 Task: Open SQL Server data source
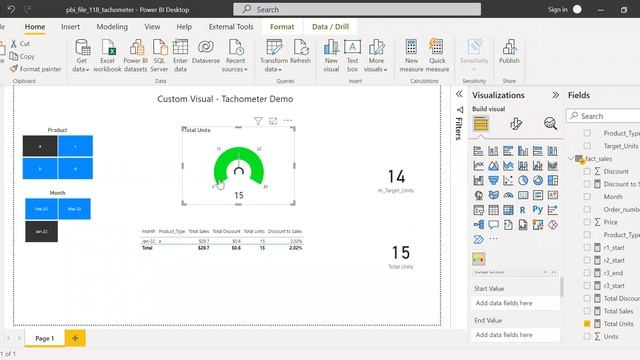(x=159, y=56)
